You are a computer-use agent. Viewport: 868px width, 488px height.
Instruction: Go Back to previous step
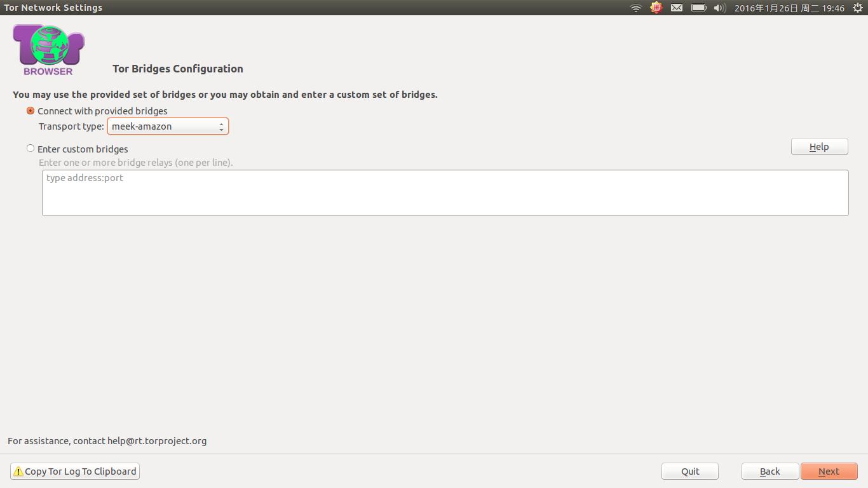770,471
